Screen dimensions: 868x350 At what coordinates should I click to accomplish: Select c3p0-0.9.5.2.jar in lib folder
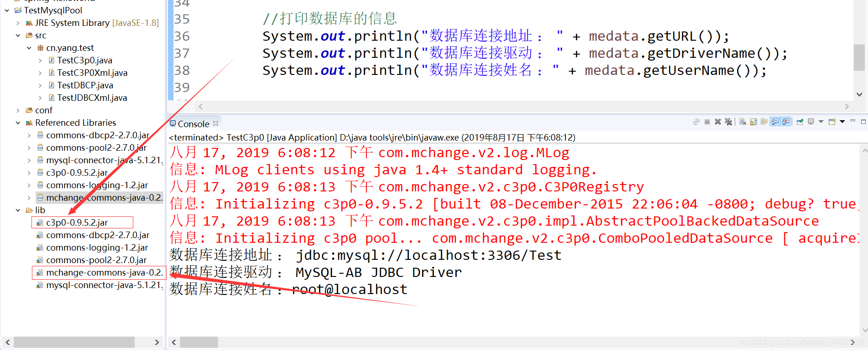pyautogui.click(x=77, y=222)
